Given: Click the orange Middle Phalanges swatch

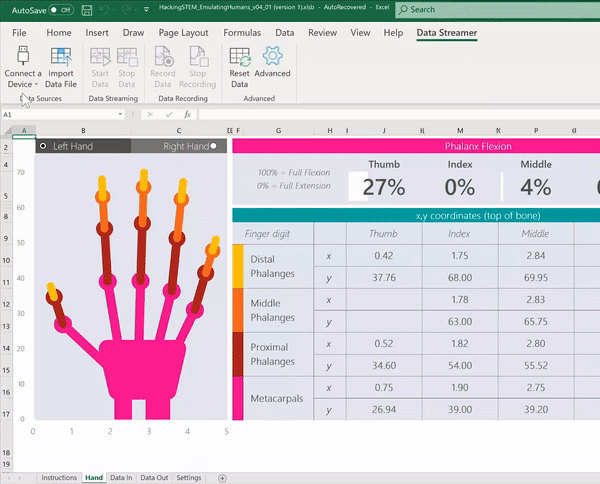Looking at the screenshot, I should click(238, 310).
